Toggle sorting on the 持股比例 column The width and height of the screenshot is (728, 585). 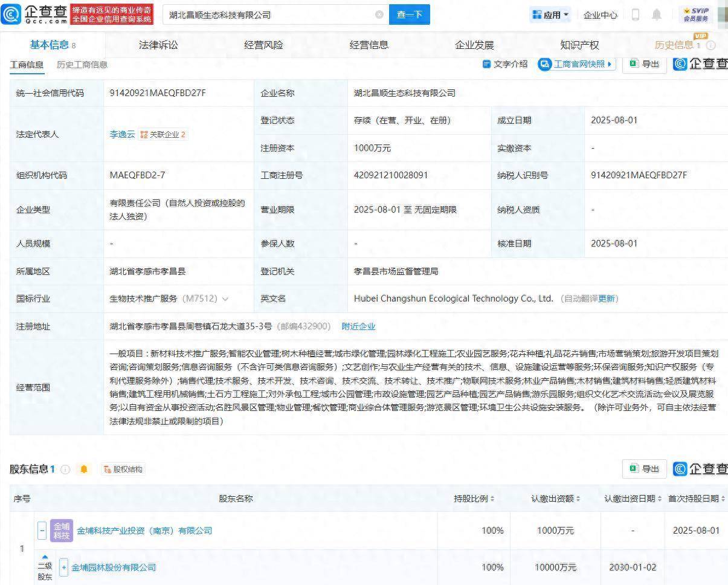(x=493, y=499)
